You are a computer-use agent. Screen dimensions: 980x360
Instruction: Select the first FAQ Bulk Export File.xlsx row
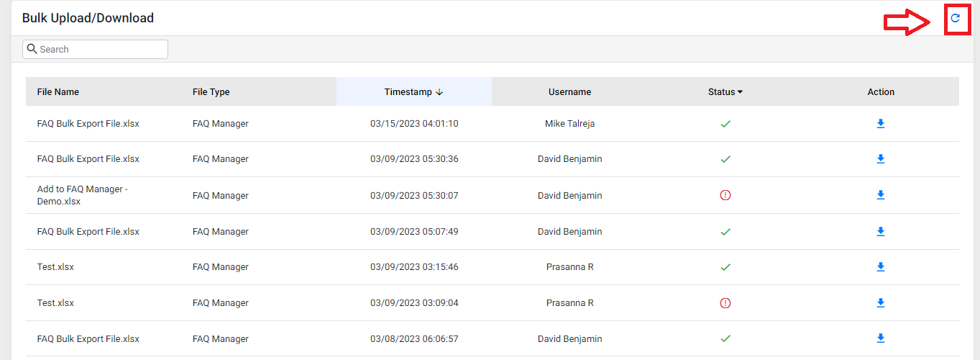[x=493, y=124]
